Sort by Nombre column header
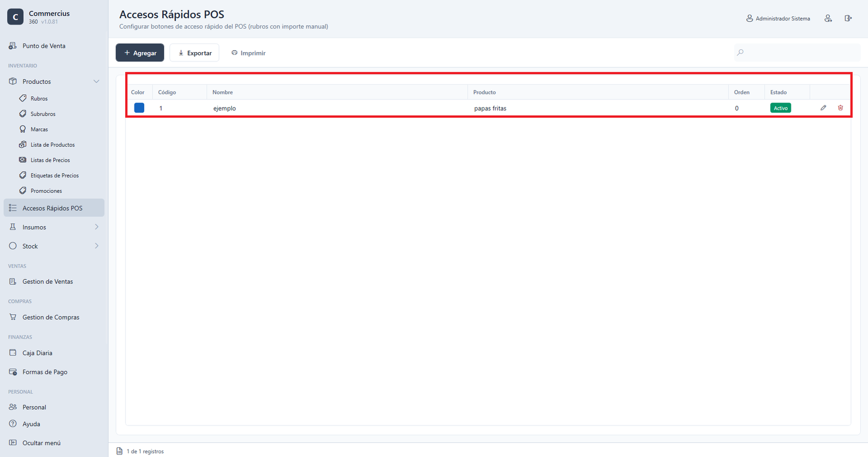This screenshot has height=457, width=868. [x=222, y=92]
